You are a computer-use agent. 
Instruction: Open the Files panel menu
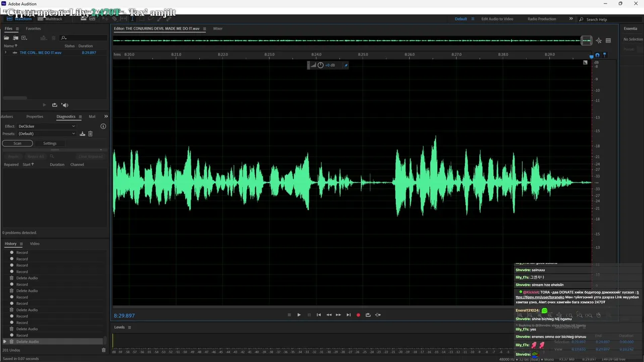point(17,29)
